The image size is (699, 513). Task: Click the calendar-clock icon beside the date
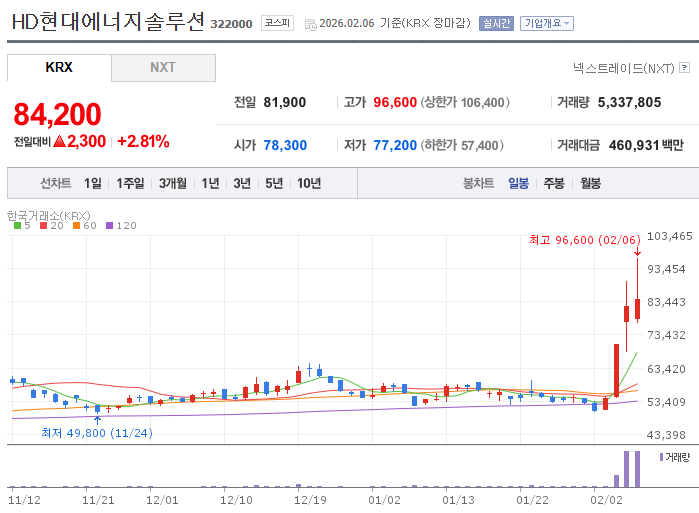tap(311, 25)
